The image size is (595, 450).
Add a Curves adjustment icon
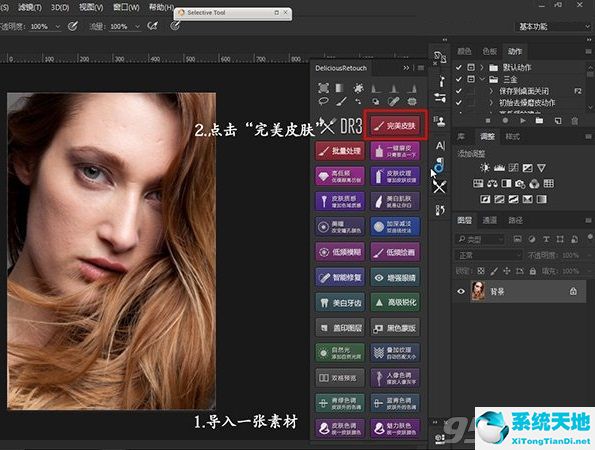click(513, 168)
